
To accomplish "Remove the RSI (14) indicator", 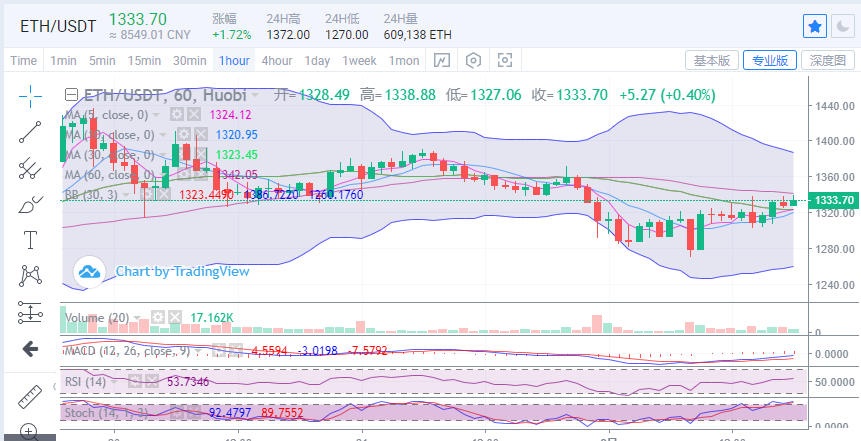I will 152,382.
